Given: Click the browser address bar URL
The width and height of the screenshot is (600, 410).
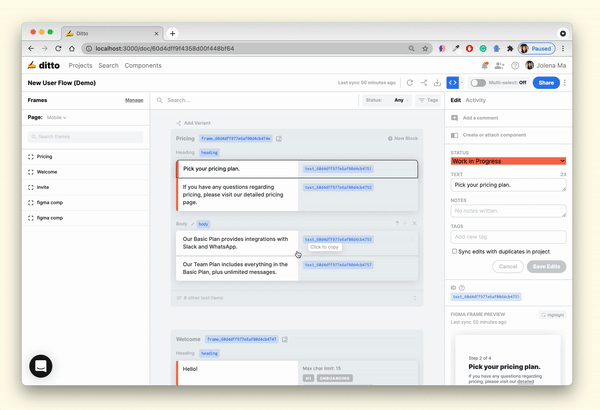Looking at the screenshot, I should coord(165,49).
